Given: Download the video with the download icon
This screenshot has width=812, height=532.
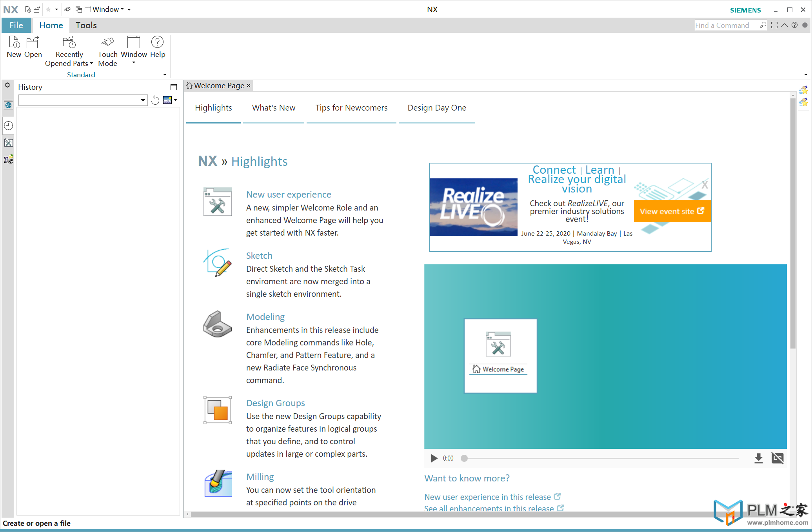Looking at the screenshot, I should click(759, 458).
